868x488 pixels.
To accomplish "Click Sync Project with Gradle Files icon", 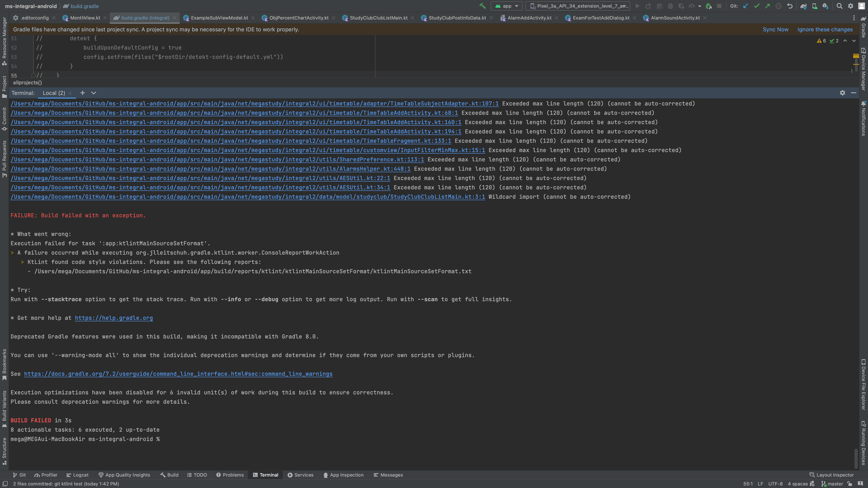I will point(804,6).
